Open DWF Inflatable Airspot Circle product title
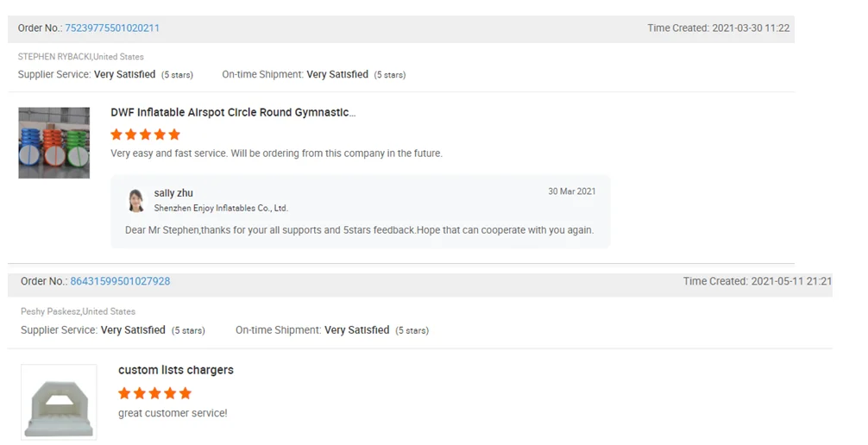Screen dimensions: 868x445 [x=233, y=113]
